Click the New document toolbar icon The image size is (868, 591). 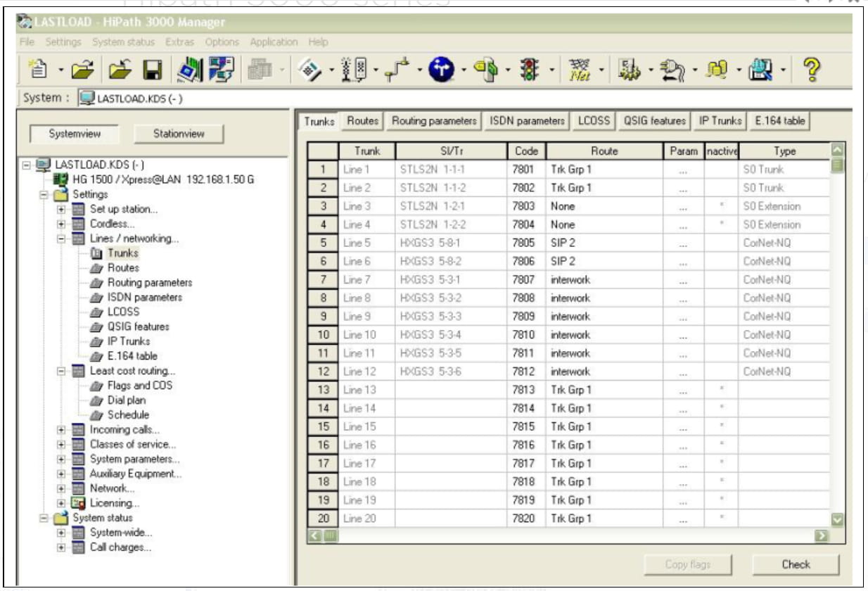pyautogui.click(x=39, y=68)
